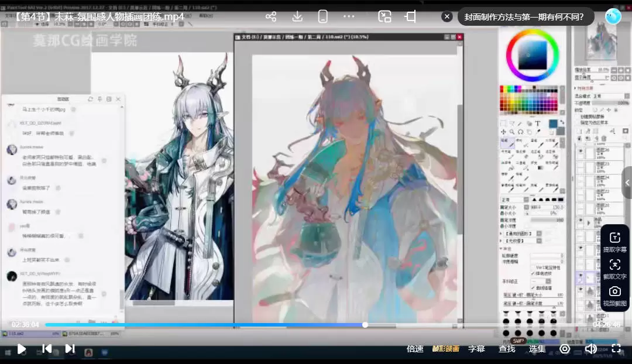The image size is (632, 364).
Task: Select the magic wand tool in SAI
Action: pos(520,123)
